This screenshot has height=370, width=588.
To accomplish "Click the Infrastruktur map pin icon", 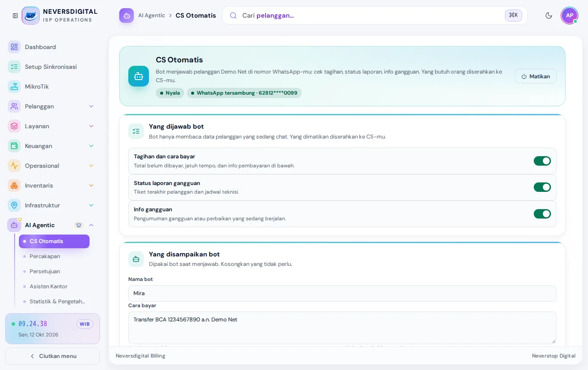I will pyautogui.click(x=14, y=205).
